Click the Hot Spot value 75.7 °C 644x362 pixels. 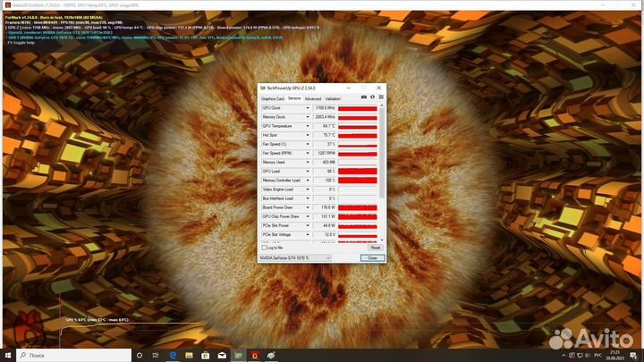(x=325, y=135)
